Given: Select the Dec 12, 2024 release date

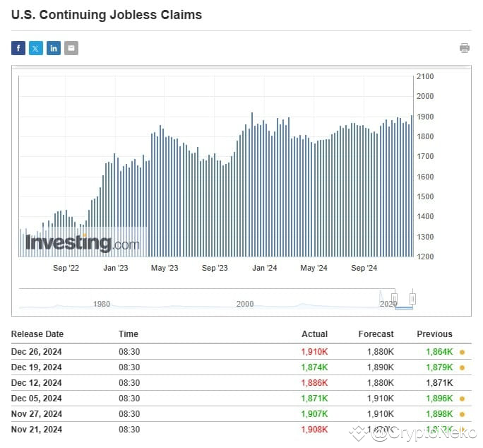Looking at the screenshot, I should [x=36, y=382].
